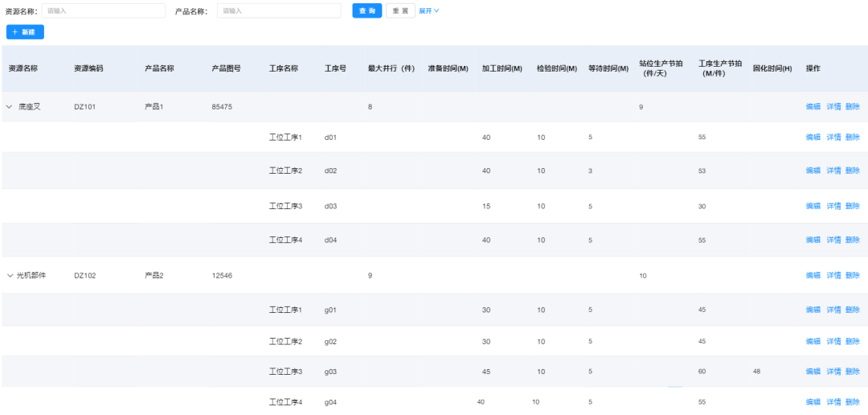This screenshot has width=868, height=415.
Task: Open 详情 for g03 row
Action: pos(833,372)
